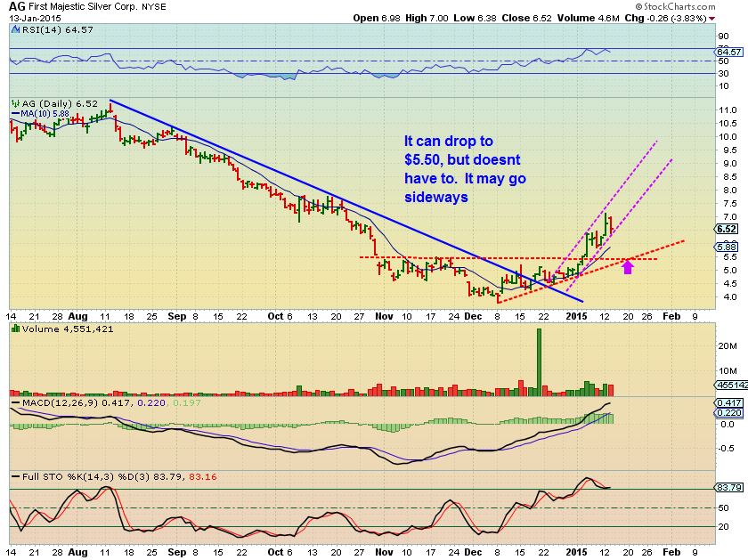The height and width of the screenshot is (560, 748).
Task: Click the 64.57 value tag on the RSI scale
Action: (x=729, y=52)
